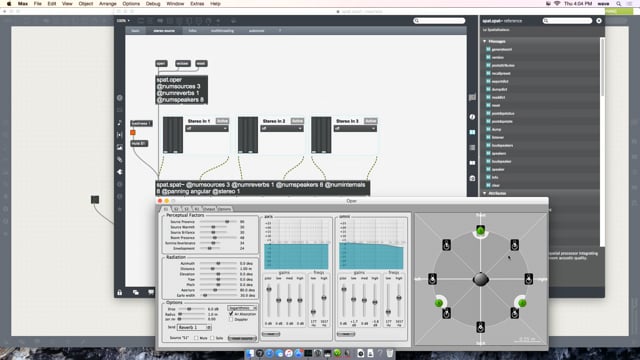Click the list view icon in right toolbar
This screenshot has height=360, width=640.
pyautogui.click(x=472, y=147)
